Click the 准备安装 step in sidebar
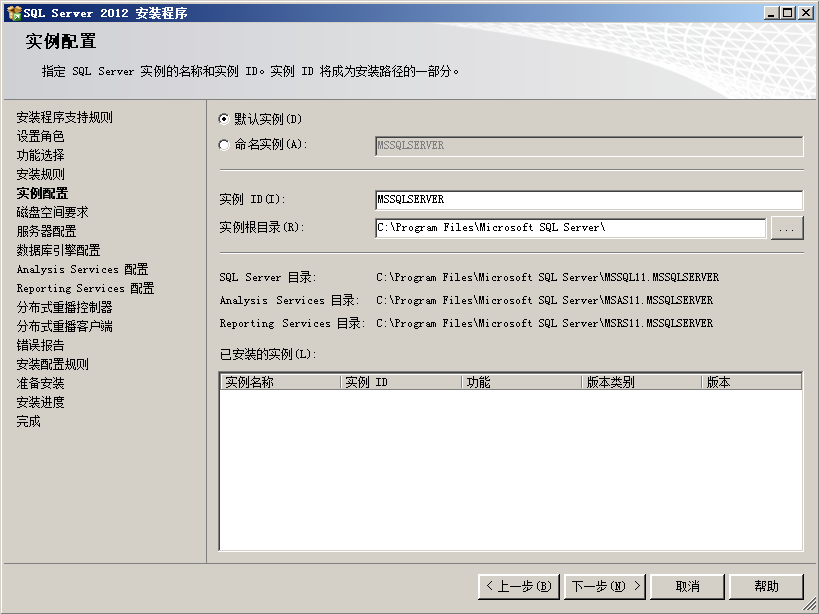 [41, 383]
